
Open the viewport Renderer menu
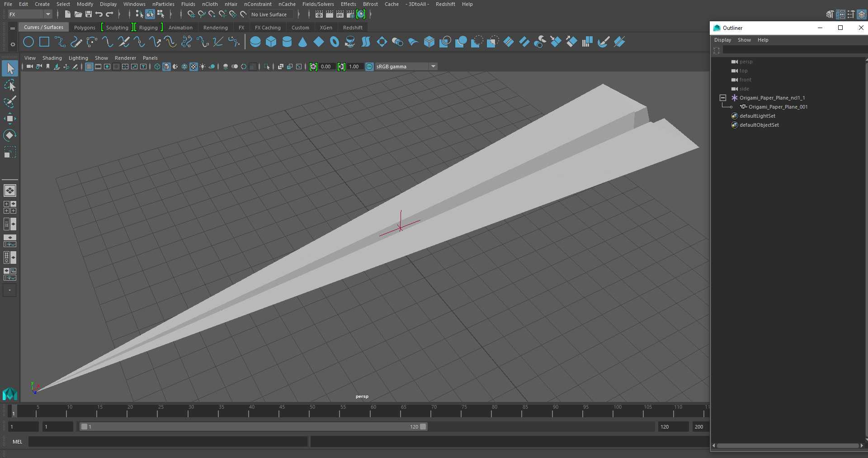coord(125,58)
